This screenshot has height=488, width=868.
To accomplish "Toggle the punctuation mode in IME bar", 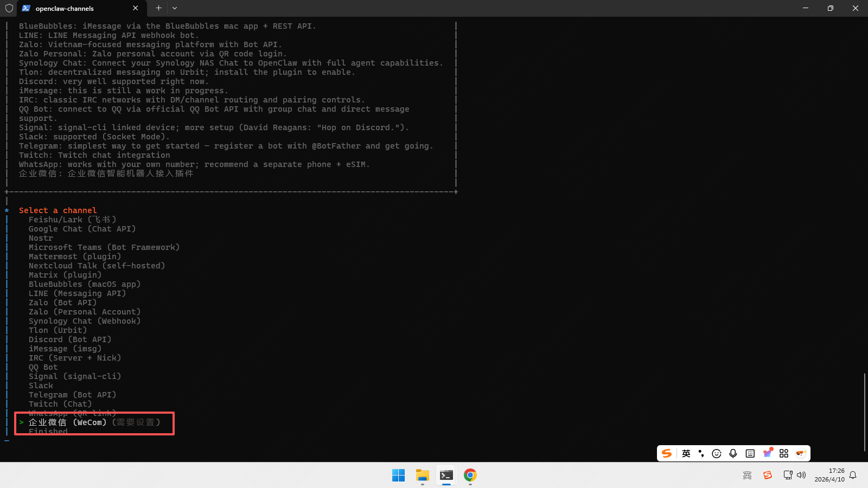I will click(x=701, y=453).
